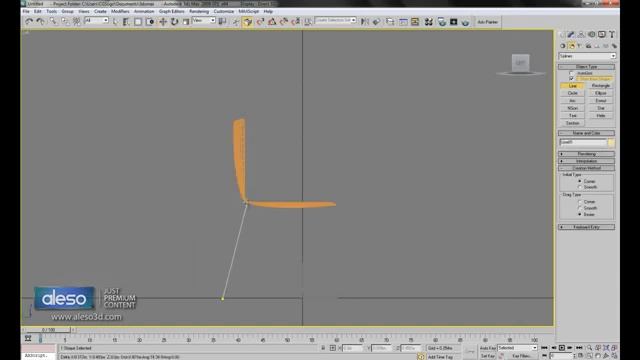Select the Select and Link tool
The height and width of the screenshot is (360, 640).
(x=53, y=22)
